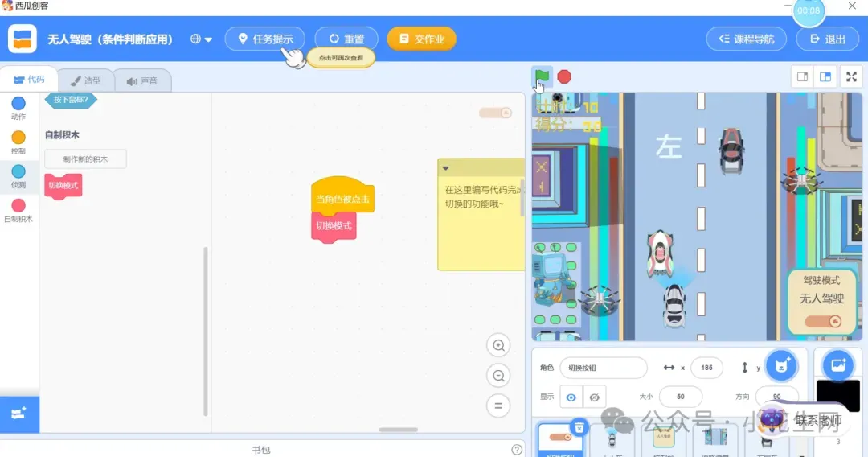Click the white self-driving car on stage

(674, 305)
